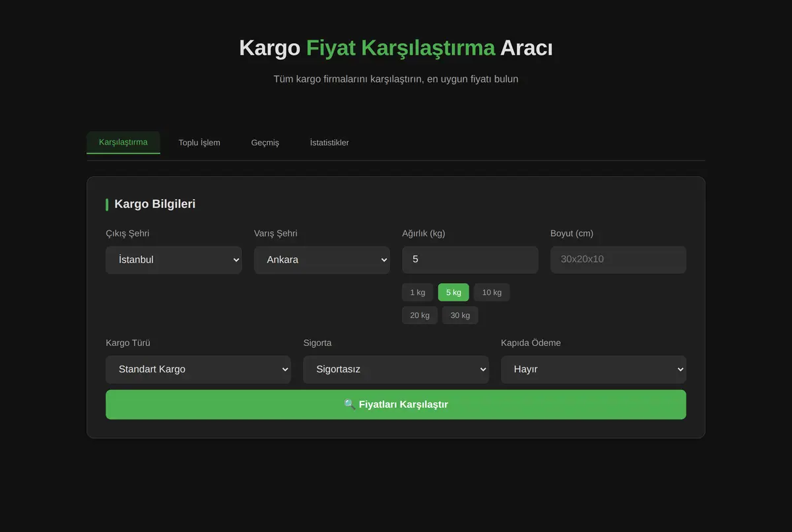
Task: Click the Sigorta label text
Action: click(x=317, y=343)
